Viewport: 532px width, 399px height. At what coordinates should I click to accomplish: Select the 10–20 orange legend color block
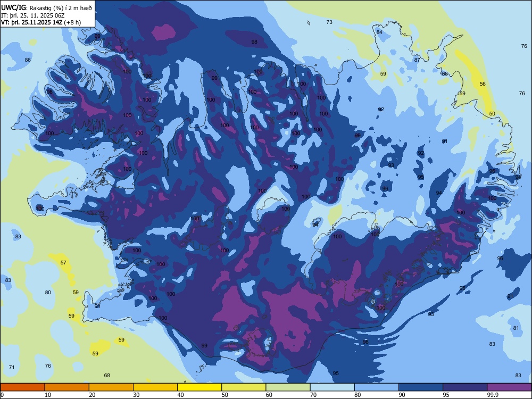tap(67, 387)
